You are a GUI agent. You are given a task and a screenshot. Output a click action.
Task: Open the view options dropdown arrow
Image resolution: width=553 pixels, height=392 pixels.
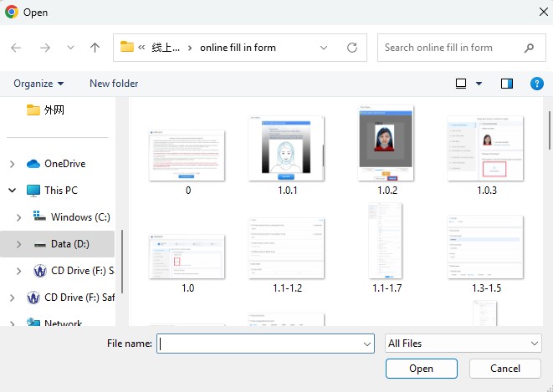pyautogui.click(x=479, y=84)
